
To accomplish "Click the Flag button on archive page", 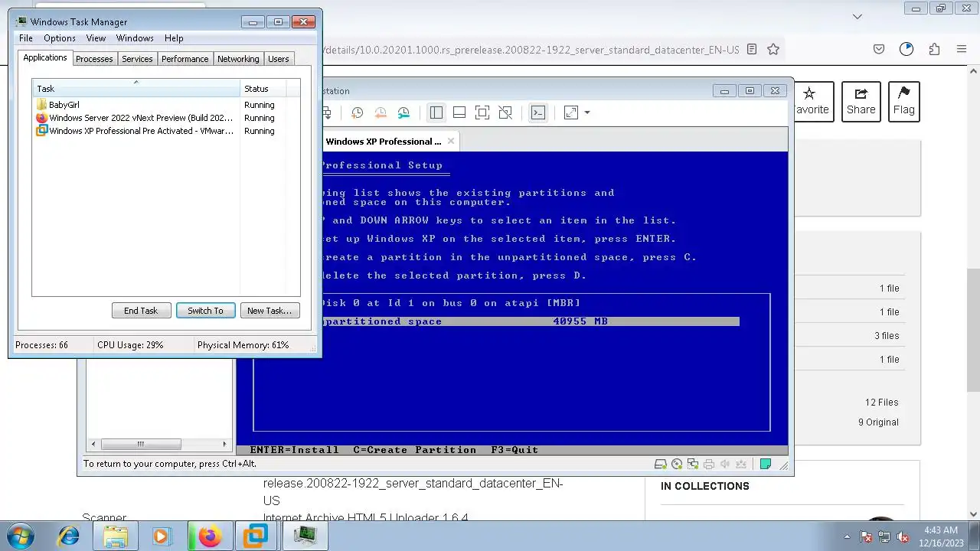I will point(903,101).
